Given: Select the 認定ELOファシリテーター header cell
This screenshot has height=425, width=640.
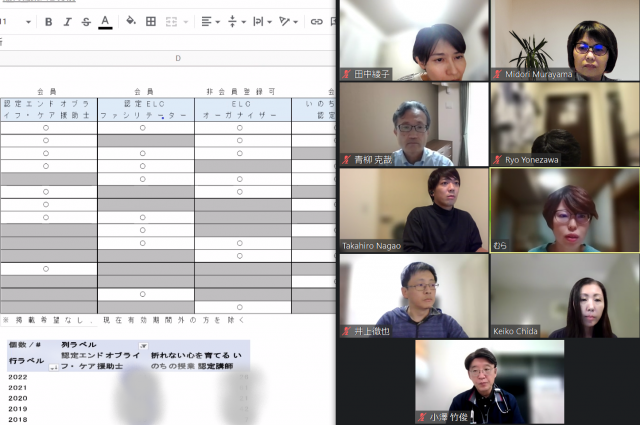Looking at the screenshot, I should [145, 109].
